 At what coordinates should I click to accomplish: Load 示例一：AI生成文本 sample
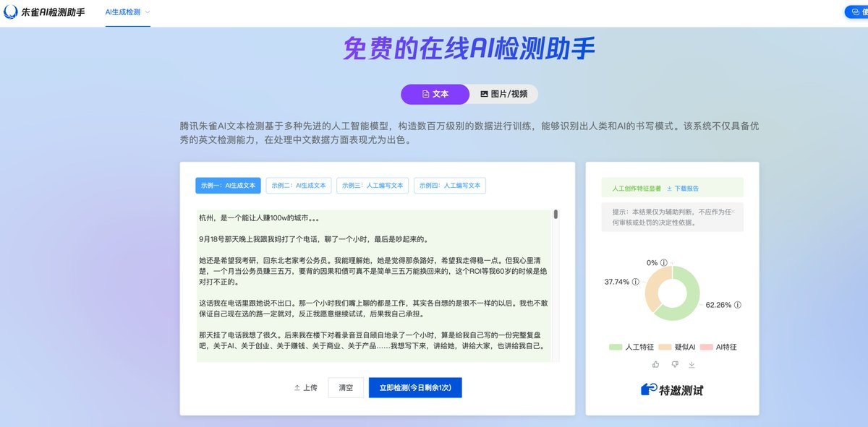228,186
